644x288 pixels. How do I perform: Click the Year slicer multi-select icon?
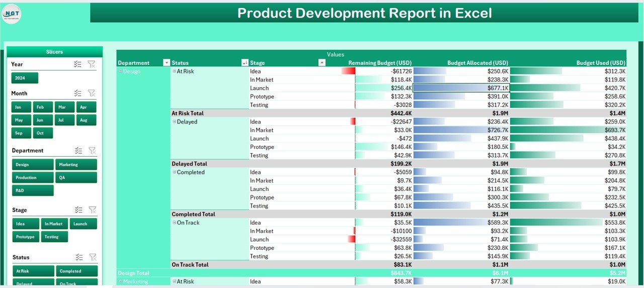click(78, 64)
